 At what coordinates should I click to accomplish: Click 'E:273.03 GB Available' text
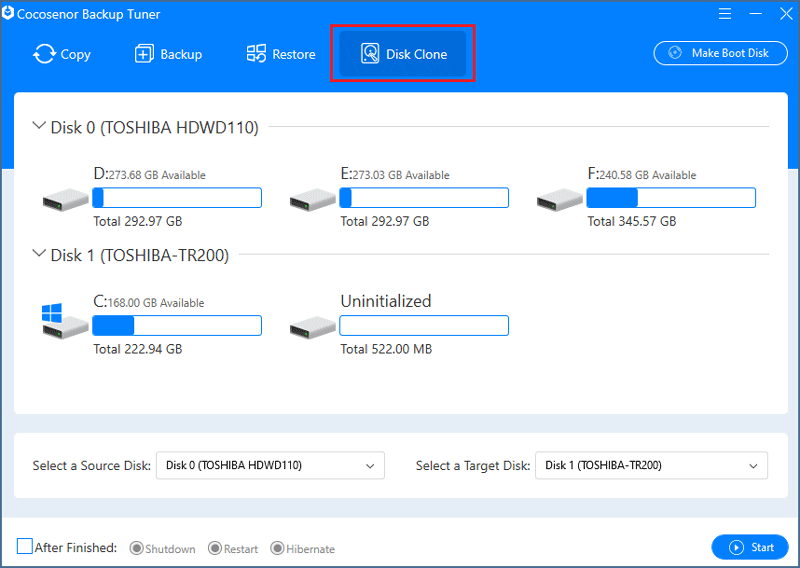click(x=395, y=174)
